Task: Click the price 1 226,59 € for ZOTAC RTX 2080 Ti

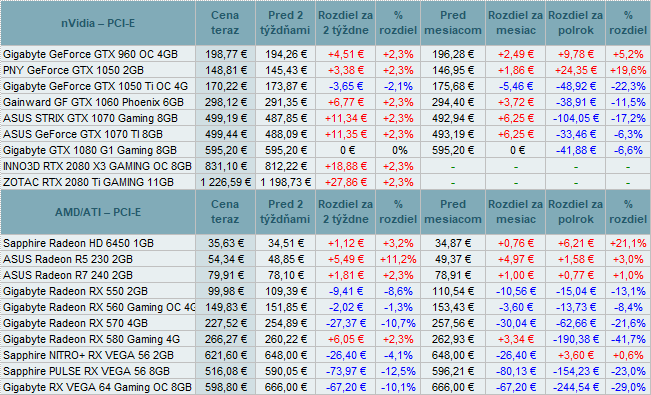Action: (x=225, y=182)
